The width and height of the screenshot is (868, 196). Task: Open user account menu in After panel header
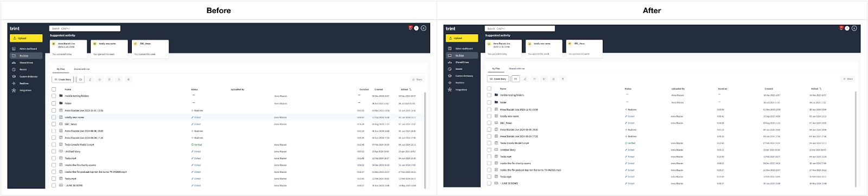point(854,28)
